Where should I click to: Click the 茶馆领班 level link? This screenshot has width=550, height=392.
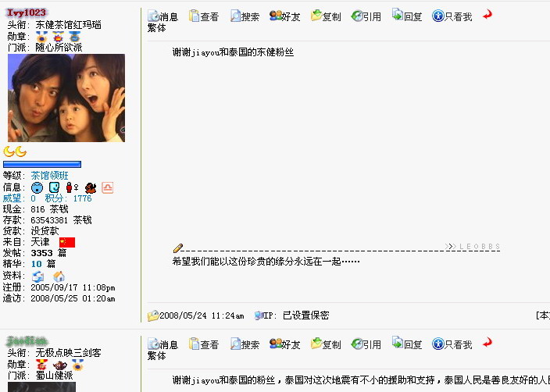(x=49, y=176)
